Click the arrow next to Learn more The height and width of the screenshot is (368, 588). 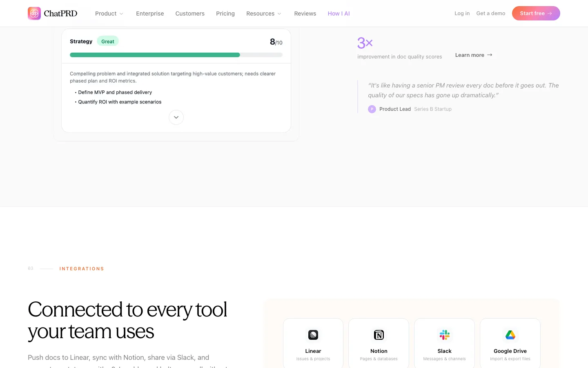[490, 55]
